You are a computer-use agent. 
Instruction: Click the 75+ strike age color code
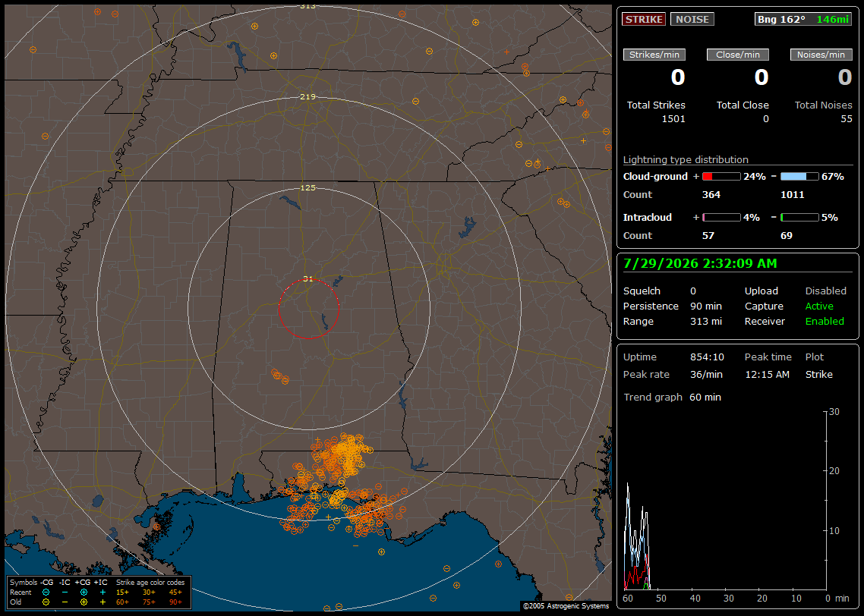pyautogui.click(x=149, y=602)
